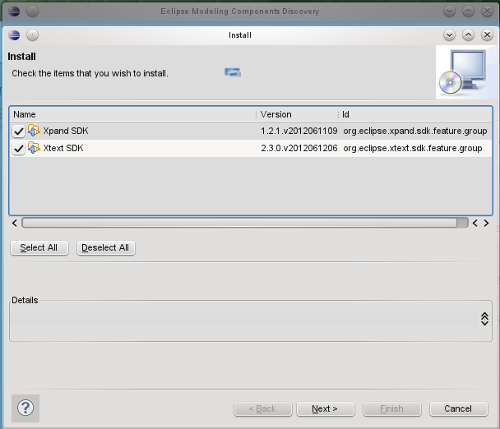Image resolution: width=500 pixels, height=429 pixels.
Task: Minimize the Install dialog
Action: (449, 35)
